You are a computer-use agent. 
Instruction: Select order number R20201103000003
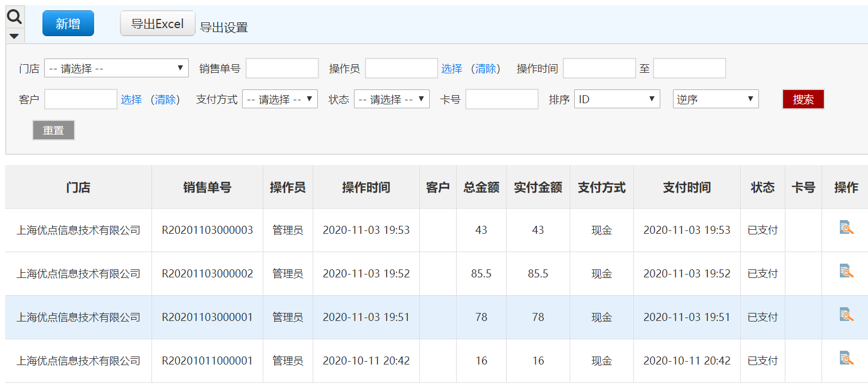(207, 230)
